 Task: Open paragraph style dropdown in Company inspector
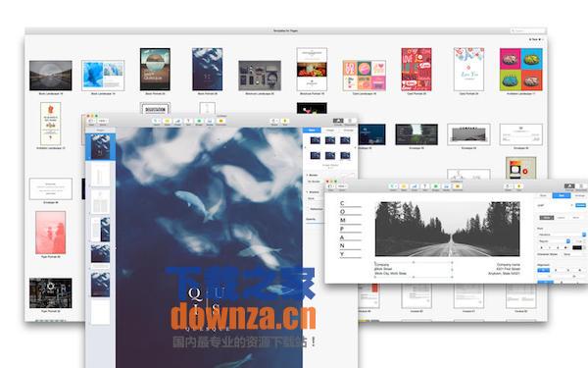[555, 205]
